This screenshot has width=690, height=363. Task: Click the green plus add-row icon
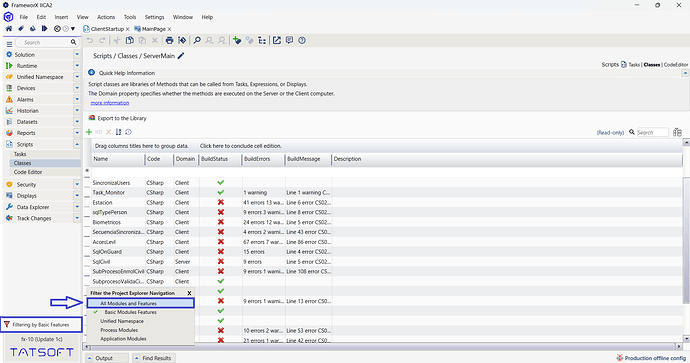coord(89,132)
